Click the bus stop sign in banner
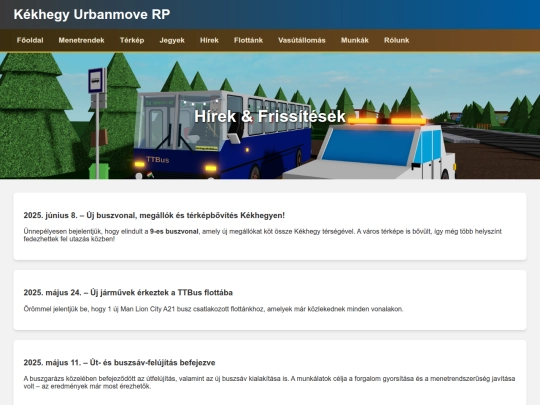Image resolution: width=540 pixels, height=405 pixels. point(96,81)
